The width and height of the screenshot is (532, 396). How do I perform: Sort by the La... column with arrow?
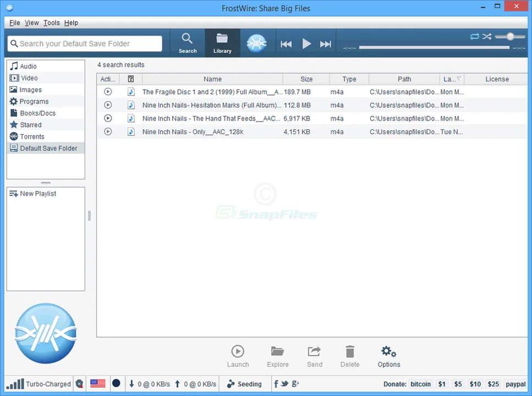coord(452,79)
